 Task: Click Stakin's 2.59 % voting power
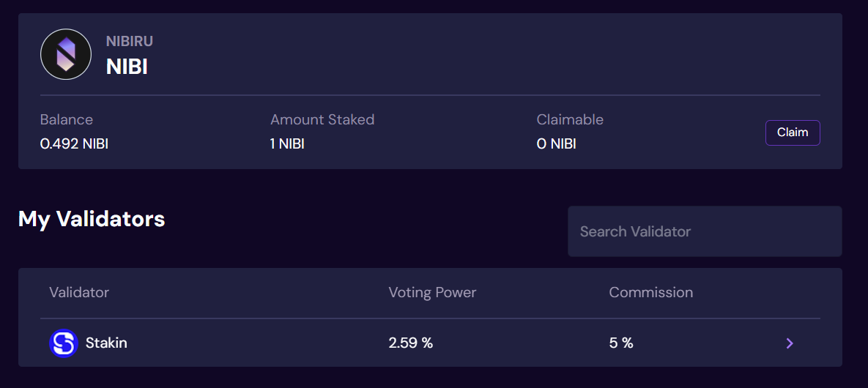(411, 343)
